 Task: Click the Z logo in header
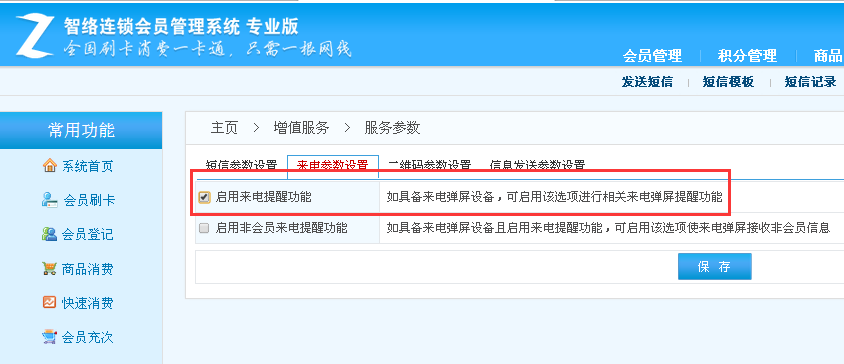(34, 36)
